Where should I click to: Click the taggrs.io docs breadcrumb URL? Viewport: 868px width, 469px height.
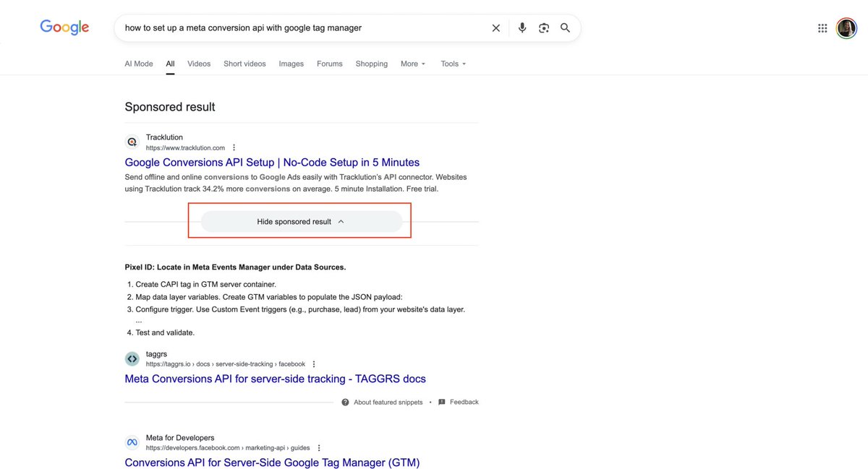click(x=226, y=364)
